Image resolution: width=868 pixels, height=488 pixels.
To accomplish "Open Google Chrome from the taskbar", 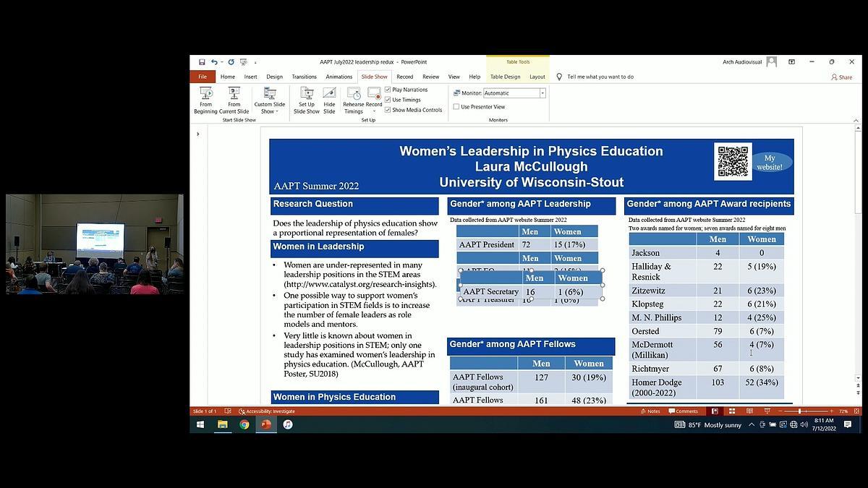I will coord(244,424).
